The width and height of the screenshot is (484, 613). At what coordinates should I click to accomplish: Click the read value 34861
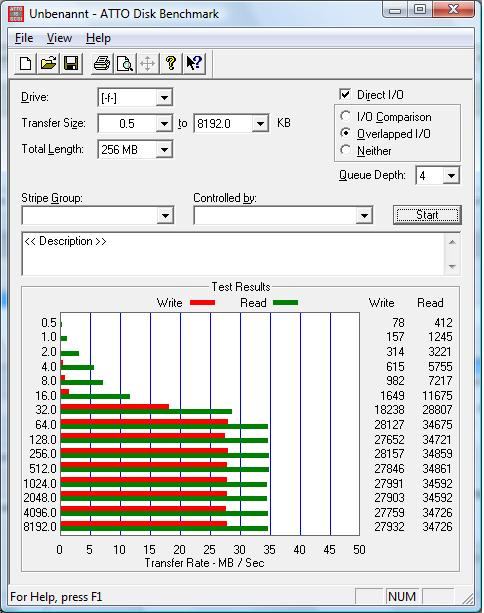tap(437, 469)
